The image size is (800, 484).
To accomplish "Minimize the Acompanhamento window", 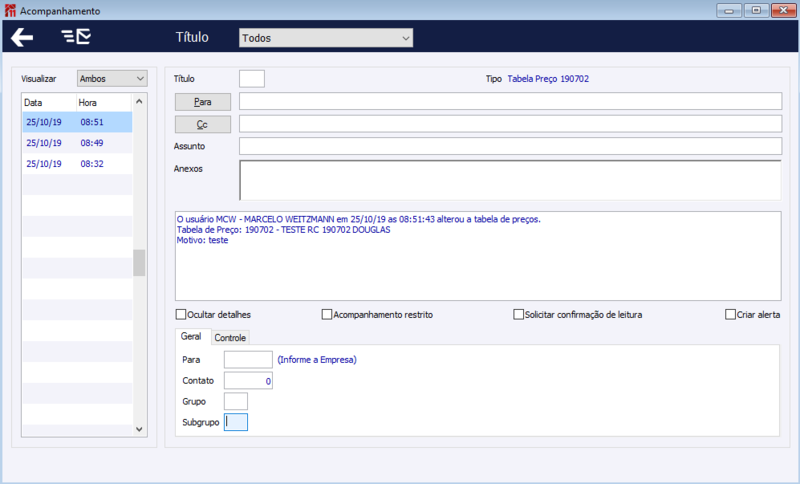I will point(729,10).
